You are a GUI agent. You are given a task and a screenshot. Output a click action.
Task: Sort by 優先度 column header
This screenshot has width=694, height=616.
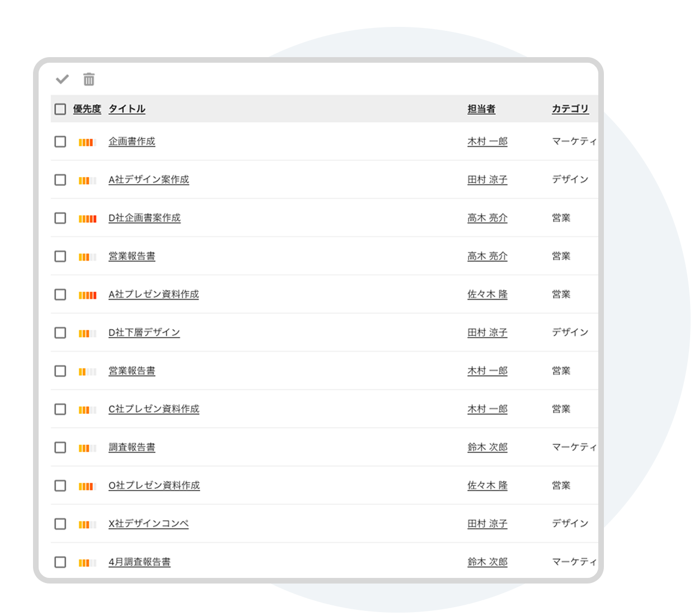[87, 109]
